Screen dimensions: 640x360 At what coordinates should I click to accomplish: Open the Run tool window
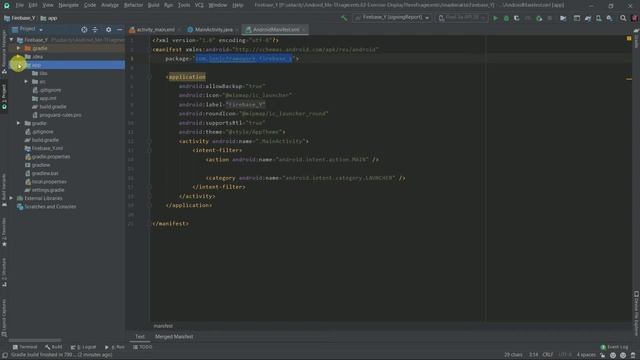[x=115, y=347]
